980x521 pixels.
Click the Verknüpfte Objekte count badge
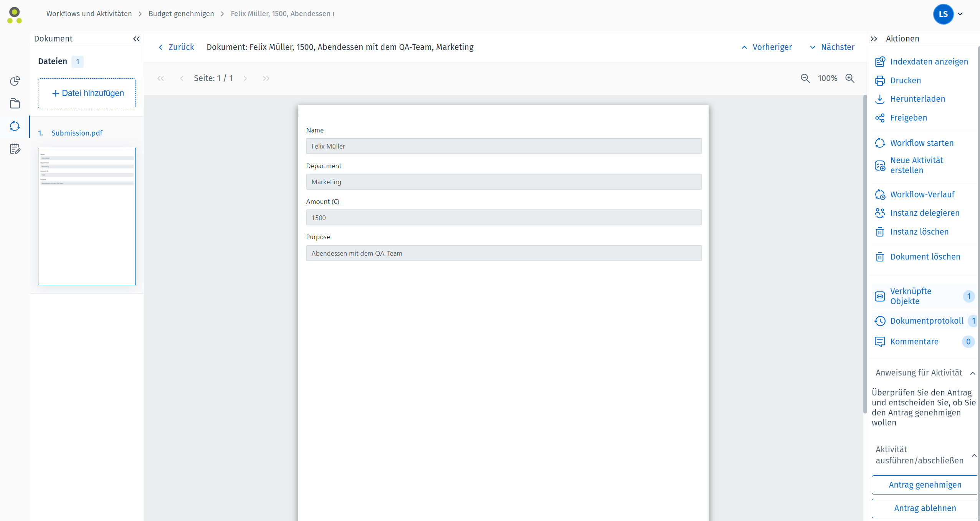(x=969, y=296)
